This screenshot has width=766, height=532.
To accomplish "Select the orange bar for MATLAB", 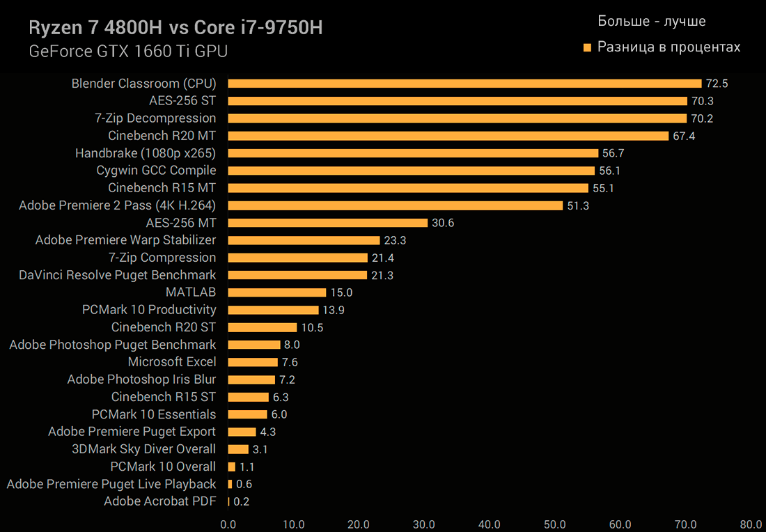I will [277, 292].
